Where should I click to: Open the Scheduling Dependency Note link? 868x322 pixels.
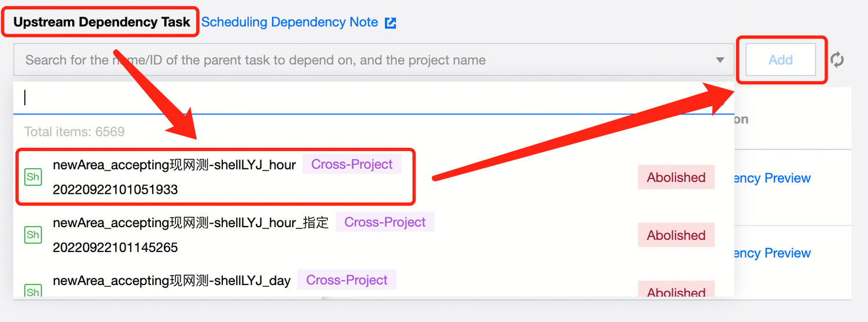point(289,23)
